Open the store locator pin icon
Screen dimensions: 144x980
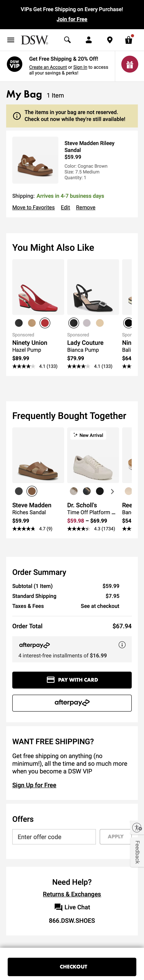click(109, 40)
